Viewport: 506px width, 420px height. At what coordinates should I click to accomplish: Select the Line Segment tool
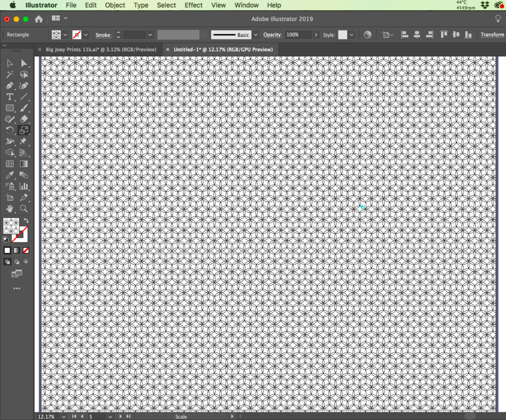(24, 97)
